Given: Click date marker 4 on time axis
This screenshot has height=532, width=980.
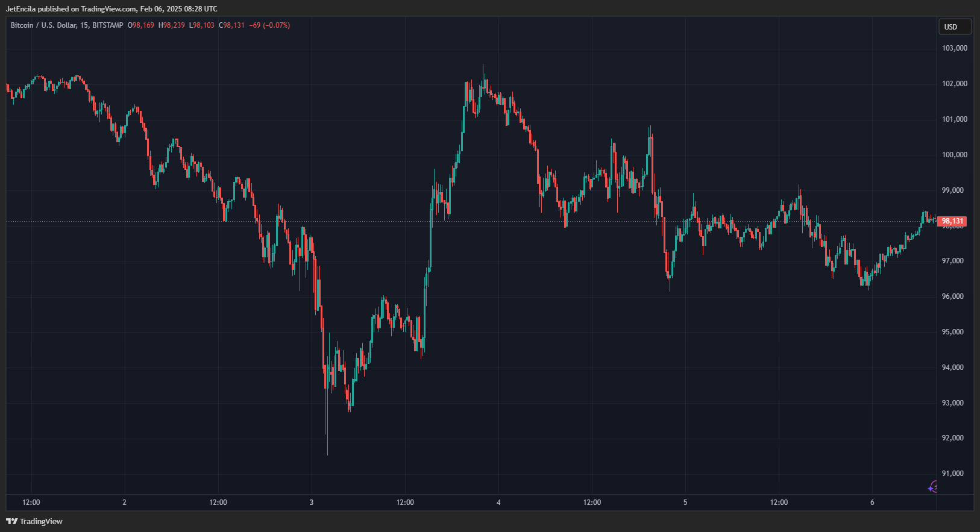Looking at the screenshot, I should pyautogui.click(x=498, y=502).
